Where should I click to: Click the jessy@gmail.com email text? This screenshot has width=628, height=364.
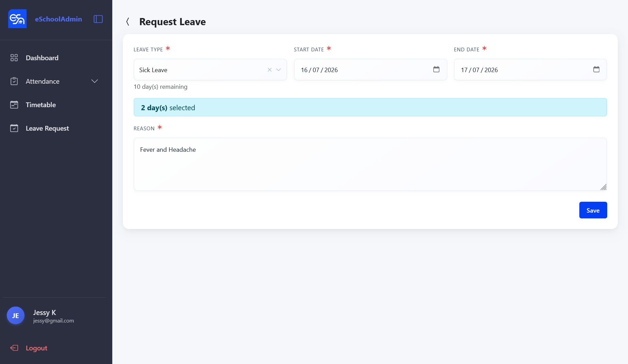pyautogui.click(x=53, y=321)
